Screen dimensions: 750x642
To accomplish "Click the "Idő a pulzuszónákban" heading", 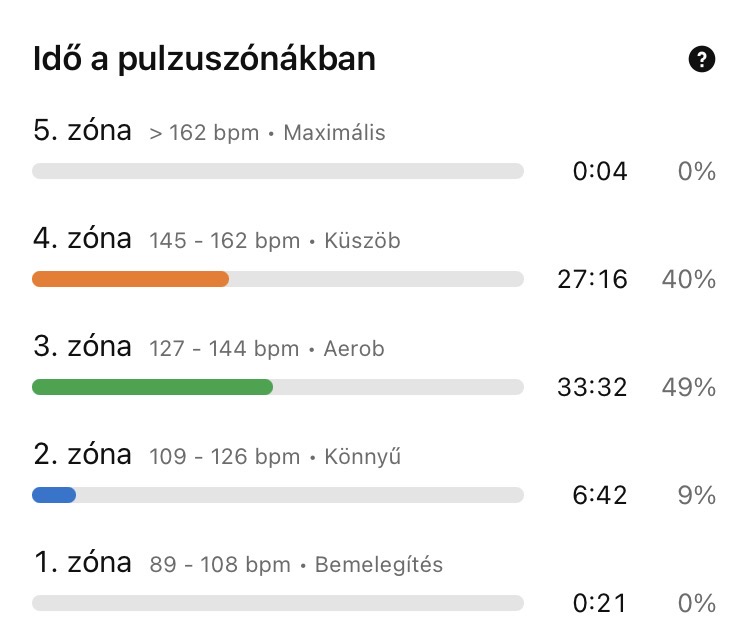I will point(204,59).
